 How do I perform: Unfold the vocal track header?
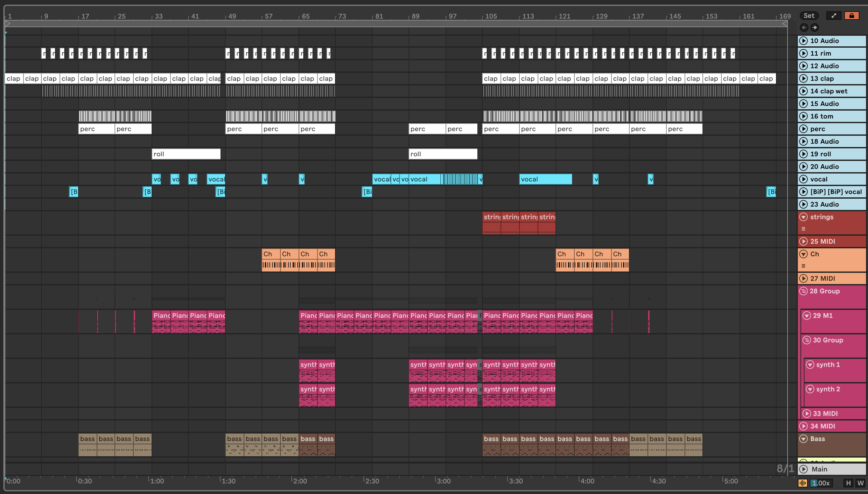point(803,179)
